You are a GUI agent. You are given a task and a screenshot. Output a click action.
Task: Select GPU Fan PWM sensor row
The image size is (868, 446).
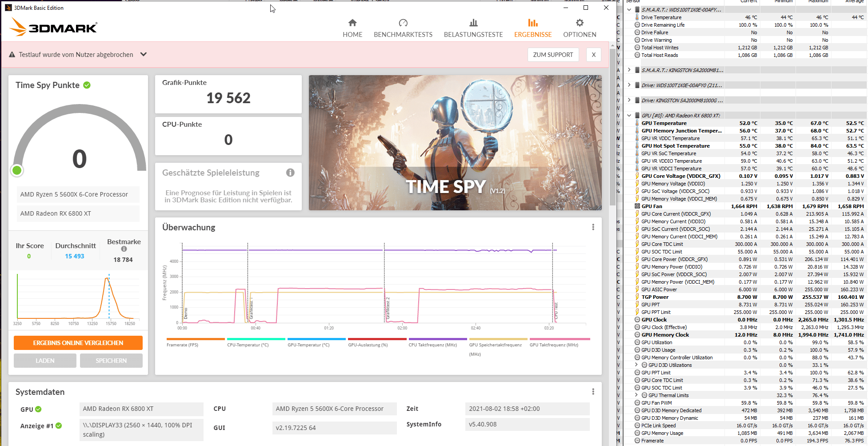click(745, 403)
